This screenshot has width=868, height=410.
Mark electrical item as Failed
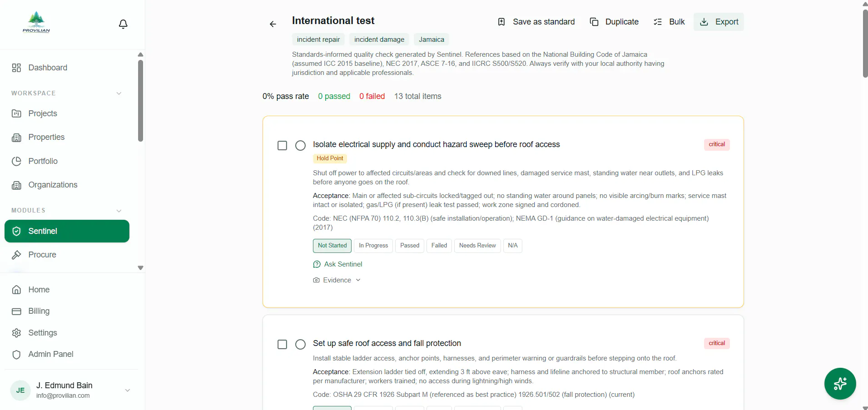pyautogui.click(x=439, y=246)
